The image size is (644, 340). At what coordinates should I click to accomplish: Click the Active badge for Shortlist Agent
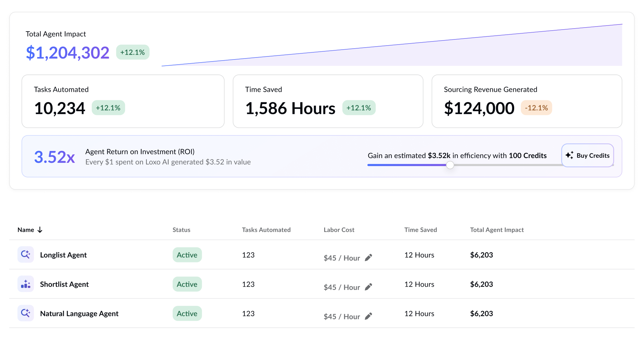[187, 284]
